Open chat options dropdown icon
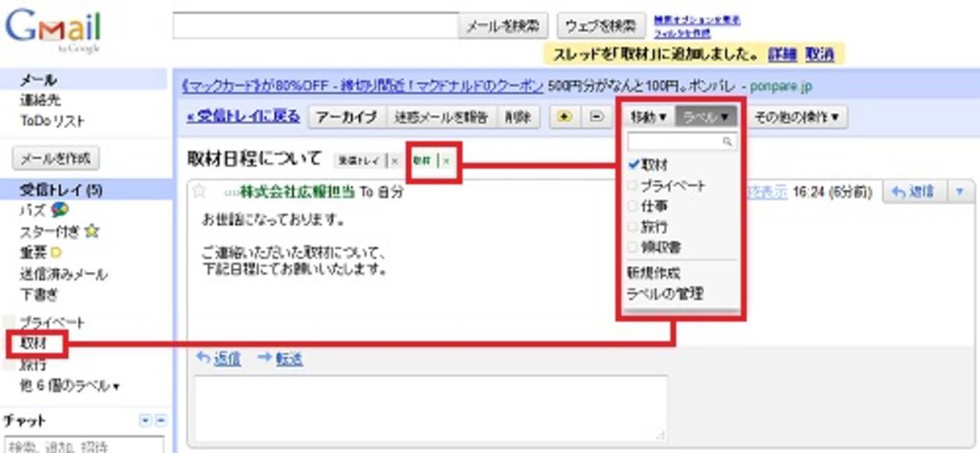 pos(146,420)
